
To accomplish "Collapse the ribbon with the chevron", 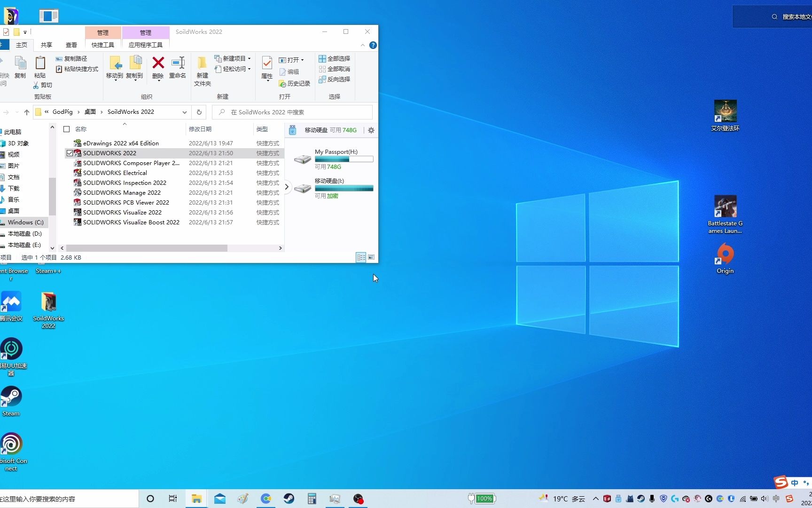I will (362, 45).
